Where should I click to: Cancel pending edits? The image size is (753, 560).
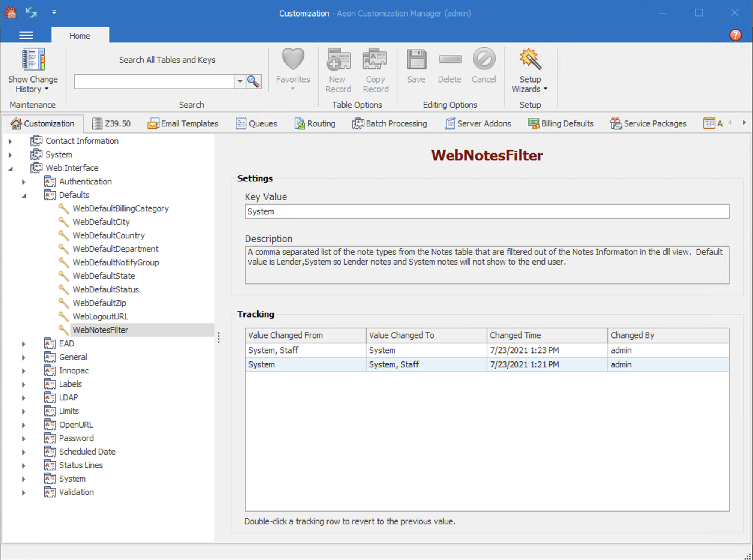tap(484, 60)
